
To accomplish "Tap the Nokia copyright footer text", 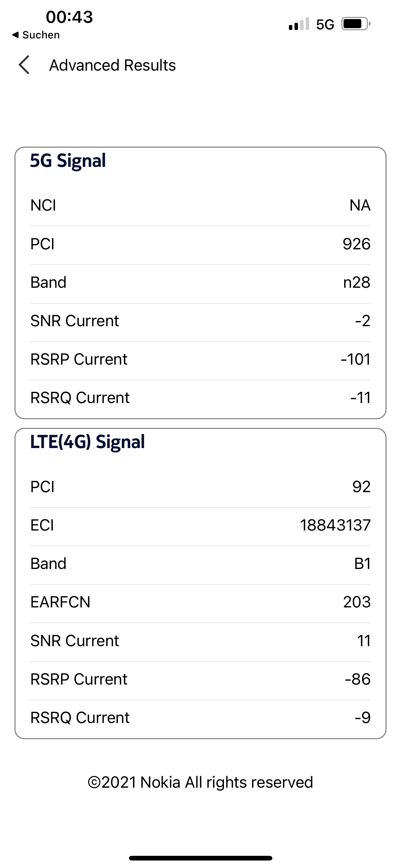I will tap(200, 782).
